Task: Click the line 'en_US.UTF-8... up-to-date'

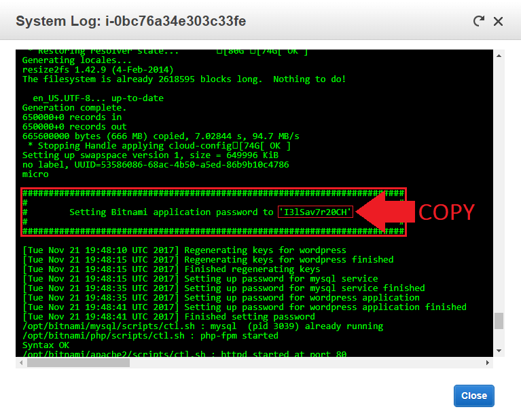Action: pos(98,98)
